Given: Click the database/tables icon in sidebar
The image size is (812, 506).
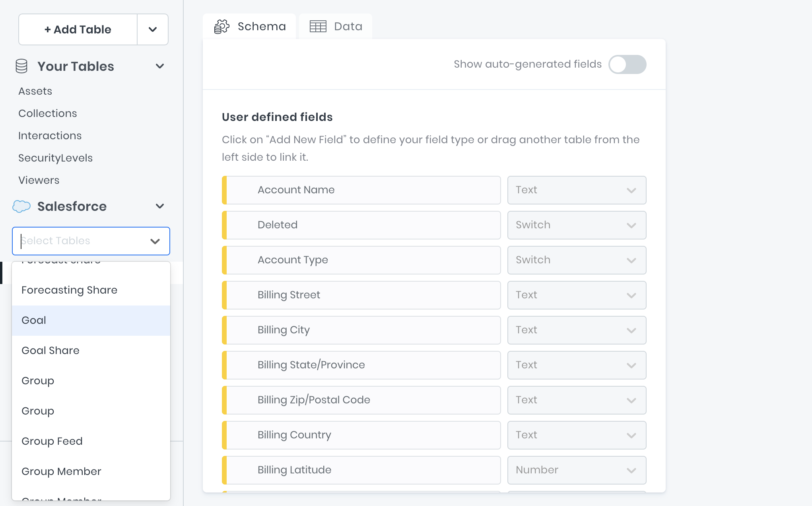Looking at the screenshot, I should [21, 66].
